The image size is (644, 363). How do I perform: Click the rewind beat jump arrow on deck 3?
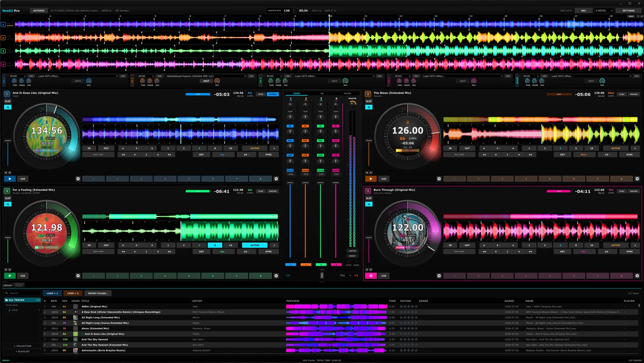click(x=123, y=252)
